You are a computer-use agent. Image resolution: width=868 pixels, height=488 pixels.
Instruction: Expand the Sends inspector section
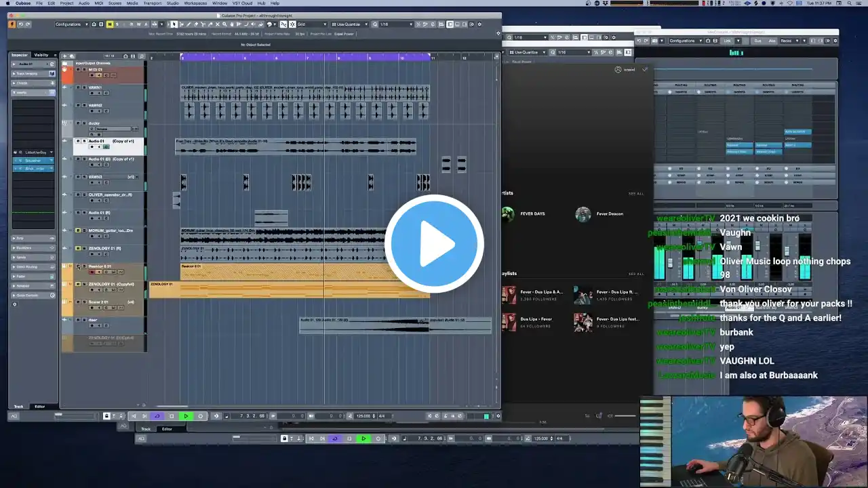click(33, 257)
